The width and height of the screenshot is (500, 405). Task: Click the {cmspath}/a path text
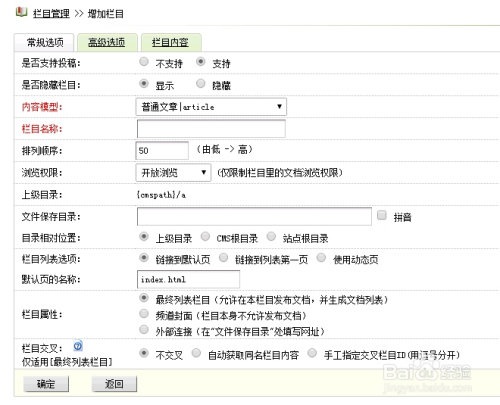coord(161,195)
